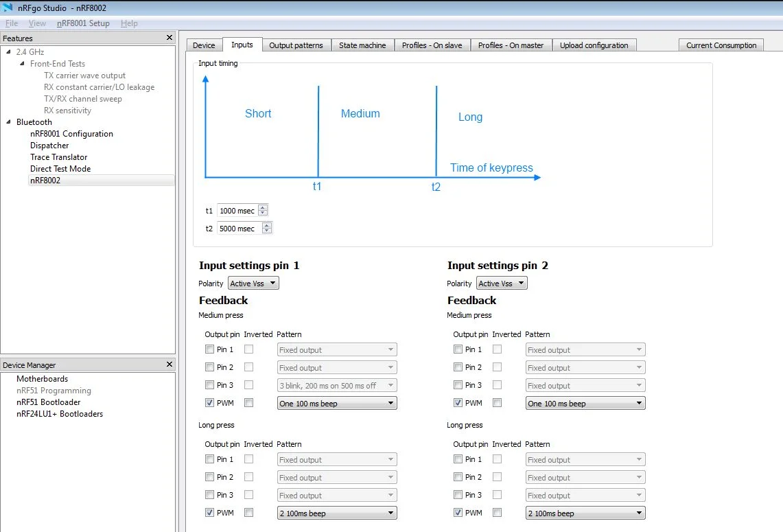Open pin 2 Long press PWM pattern dropdown

coord(585,513)
